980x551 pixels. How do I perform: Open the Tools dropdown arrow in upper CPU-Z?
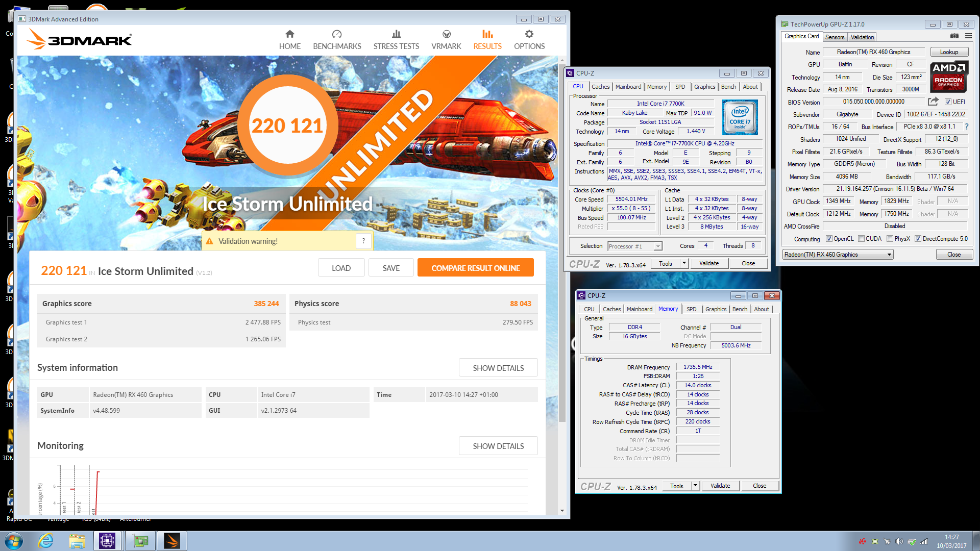684,263
